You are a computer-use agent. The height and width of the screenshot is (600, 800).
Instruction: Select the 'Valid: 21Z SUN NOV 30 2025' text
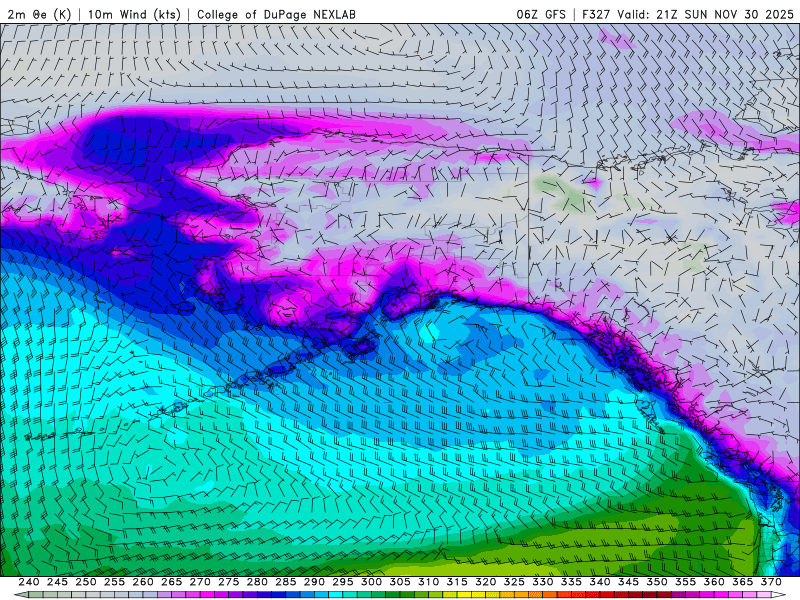[706, 15]
